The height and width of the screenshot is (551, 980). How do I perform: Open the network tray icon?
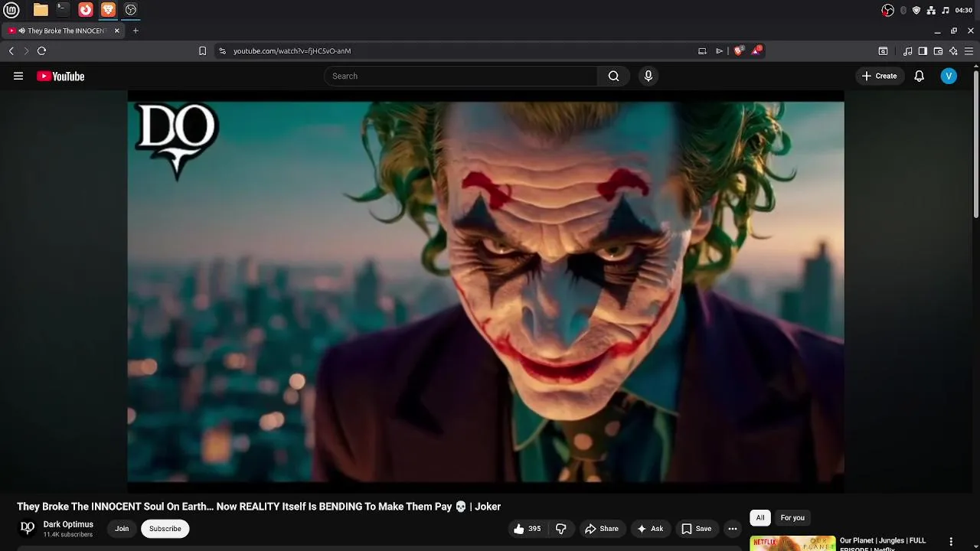[931, 10]
